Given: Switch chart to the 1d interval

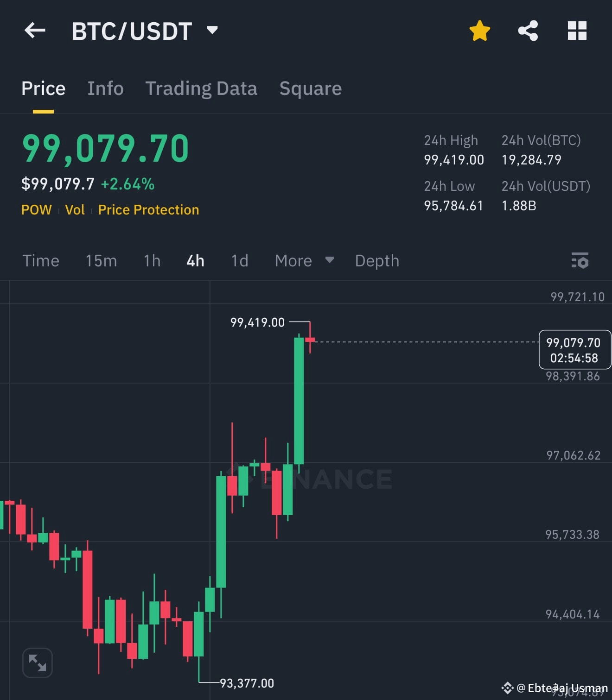Looking at the screenshot, I should [x=239, y=261].
